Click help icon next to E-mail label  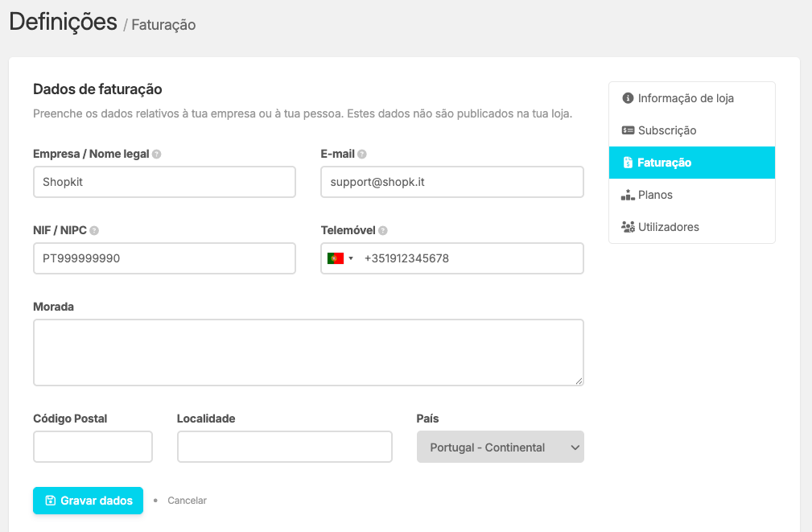tap(362, 155)
